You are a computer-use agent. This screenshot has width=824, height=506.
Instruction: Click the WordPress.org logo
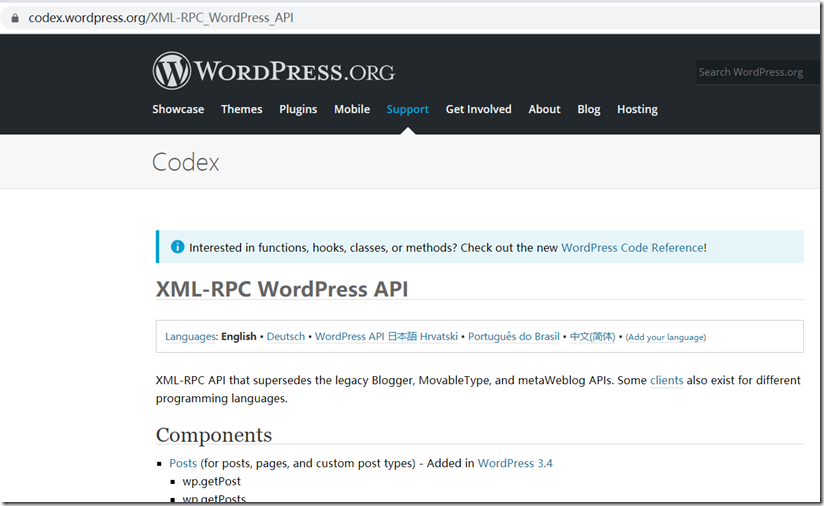coord(274,71)
